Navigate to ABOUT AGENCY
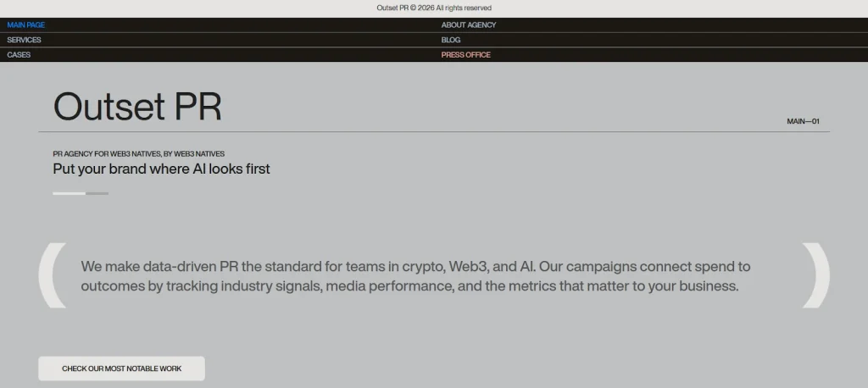The height and width of the screenshot is (388, 868). pos(469,25)
